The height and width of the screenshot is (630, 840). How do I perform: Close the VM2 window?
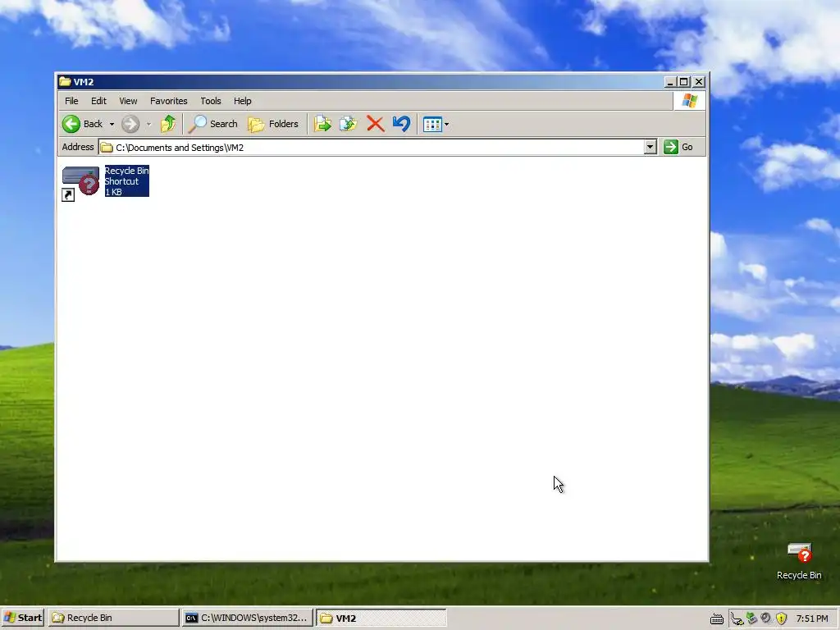point(699,82)
